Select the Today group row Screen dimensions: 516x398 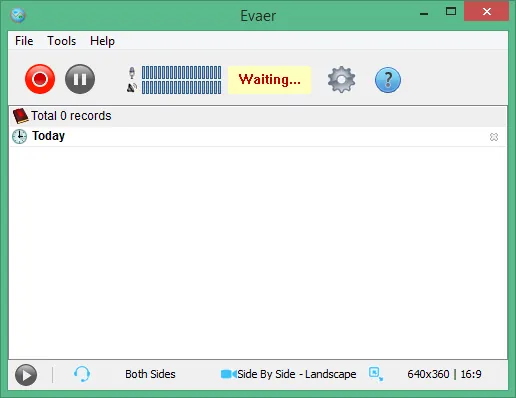258,136
